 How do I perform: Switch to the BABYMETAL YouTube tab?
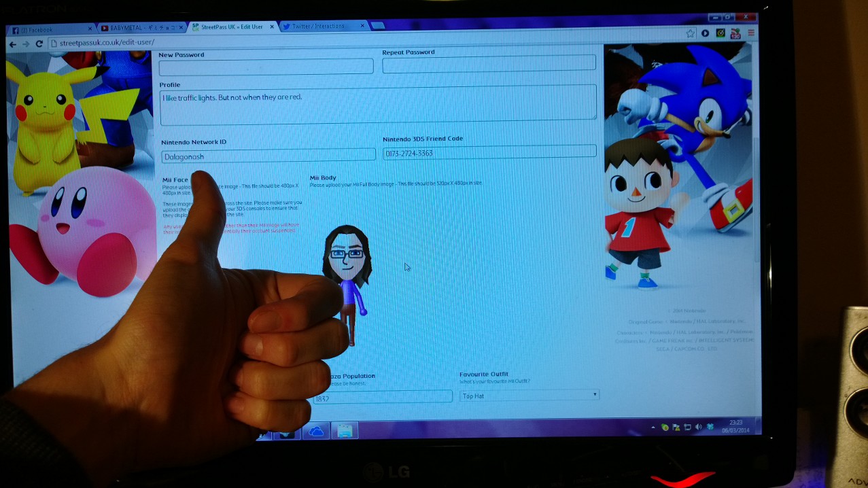click(x=140, y=29)
